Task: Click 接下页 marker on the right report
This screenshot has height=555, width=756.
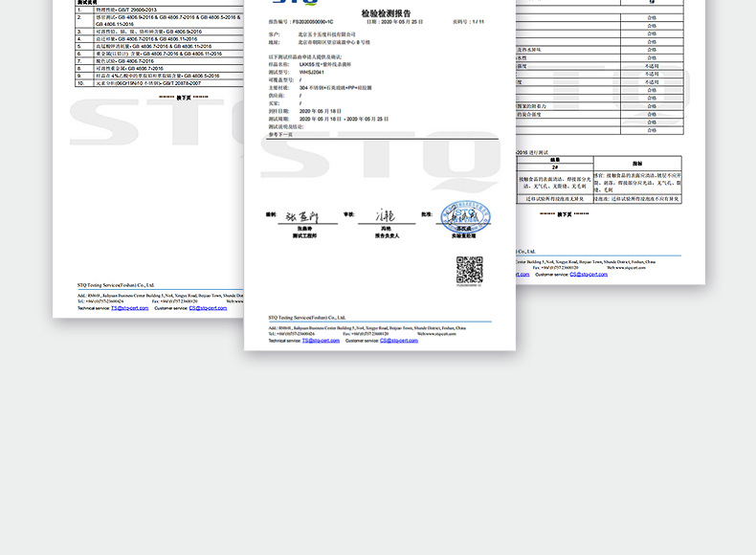Action: 564,214
